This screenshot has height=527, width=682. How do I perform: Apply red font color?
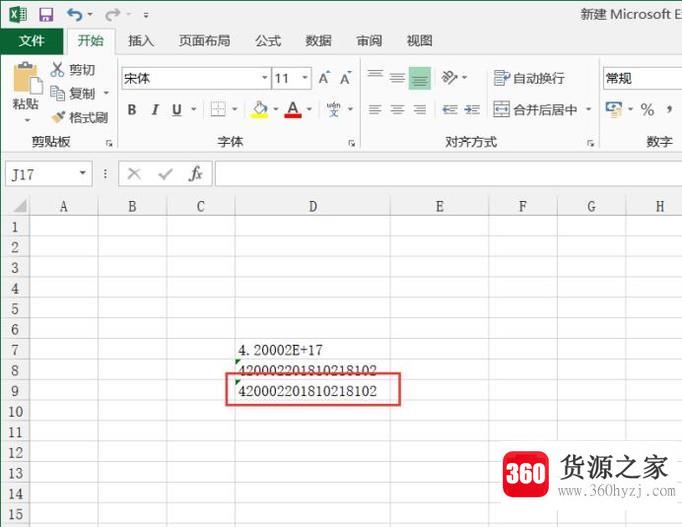point(293,109)
